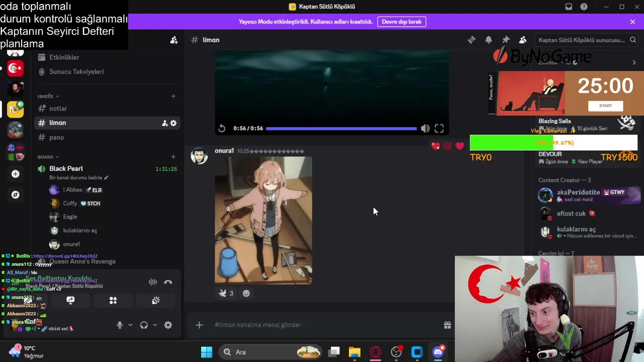644x362 pixels.
Task: Mute the video player volume
Action: 425,128
